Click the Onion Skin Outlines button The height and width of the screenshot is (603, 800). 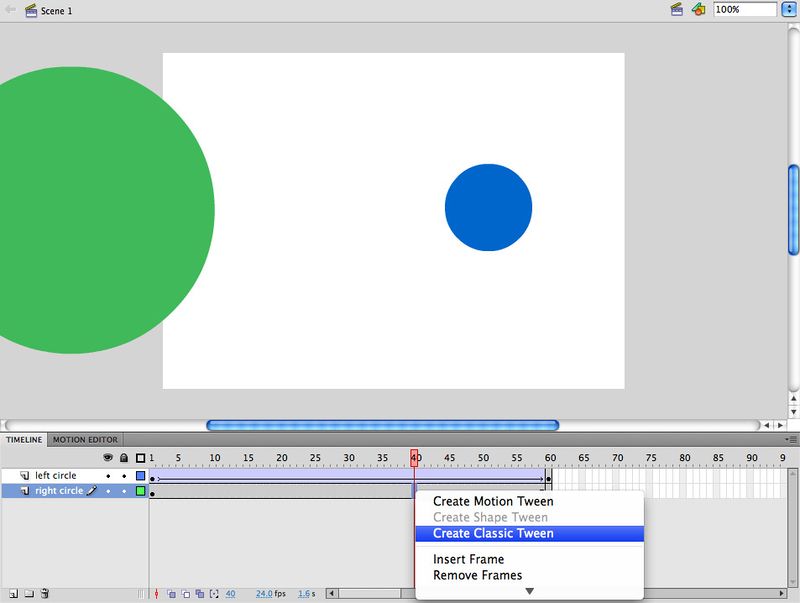coord(185,594)
